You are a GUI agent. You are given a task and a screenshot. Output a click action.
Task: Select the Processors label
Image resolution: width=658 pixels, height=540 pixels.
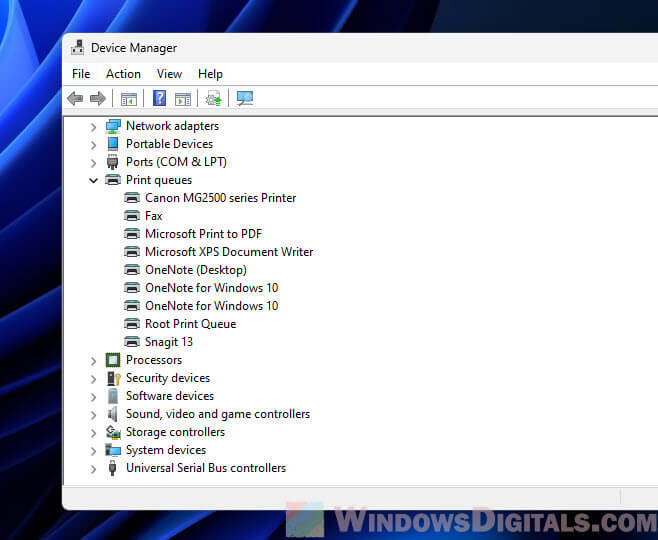point(154,360)
